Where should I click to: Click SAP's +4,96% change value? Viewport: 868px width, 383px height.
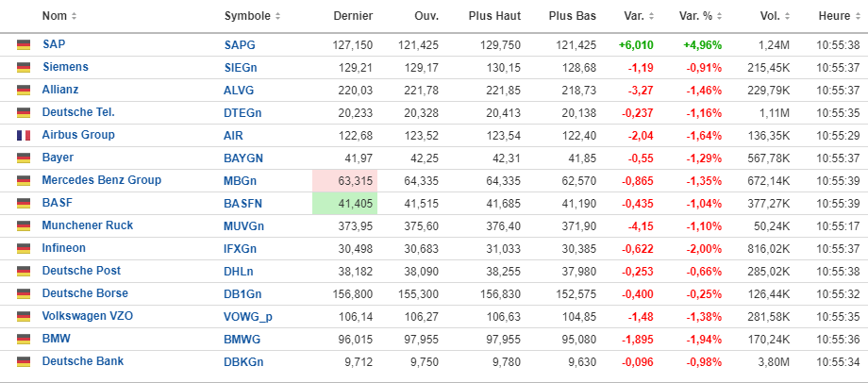[x=703, y=44]
